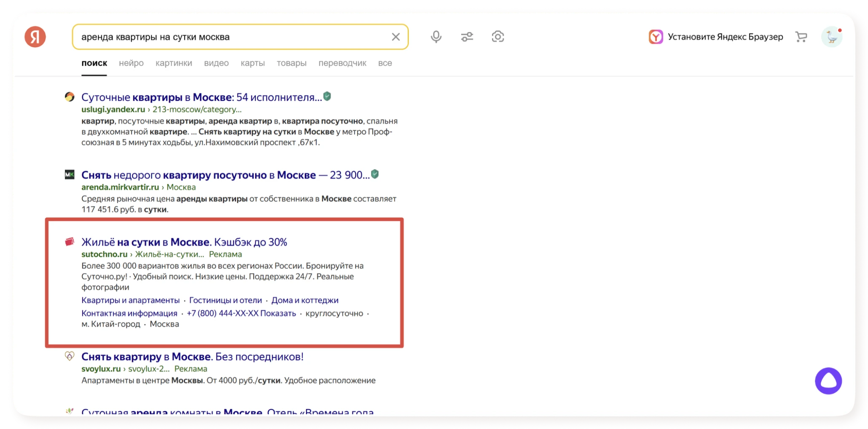Open Гостиницы и отели sitelink
The width and height of the screenshot is (868, 429).
[226, 300]
